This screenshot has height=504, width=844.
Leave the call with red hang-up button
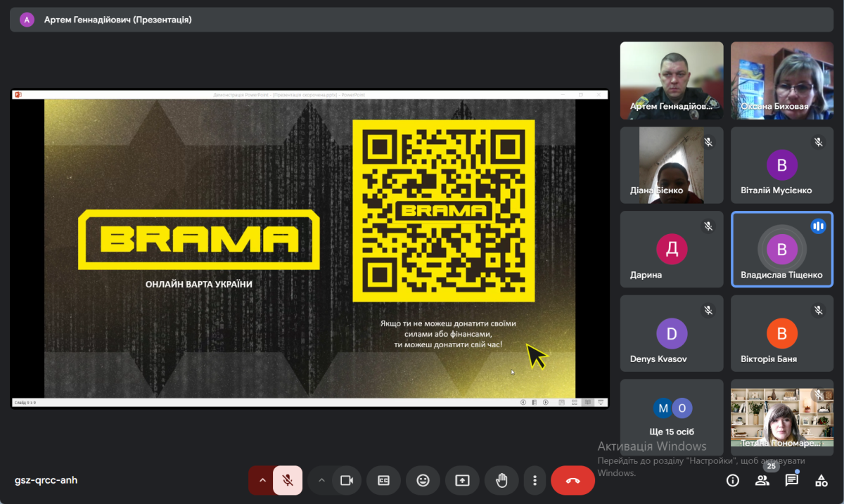click(573, 481)
